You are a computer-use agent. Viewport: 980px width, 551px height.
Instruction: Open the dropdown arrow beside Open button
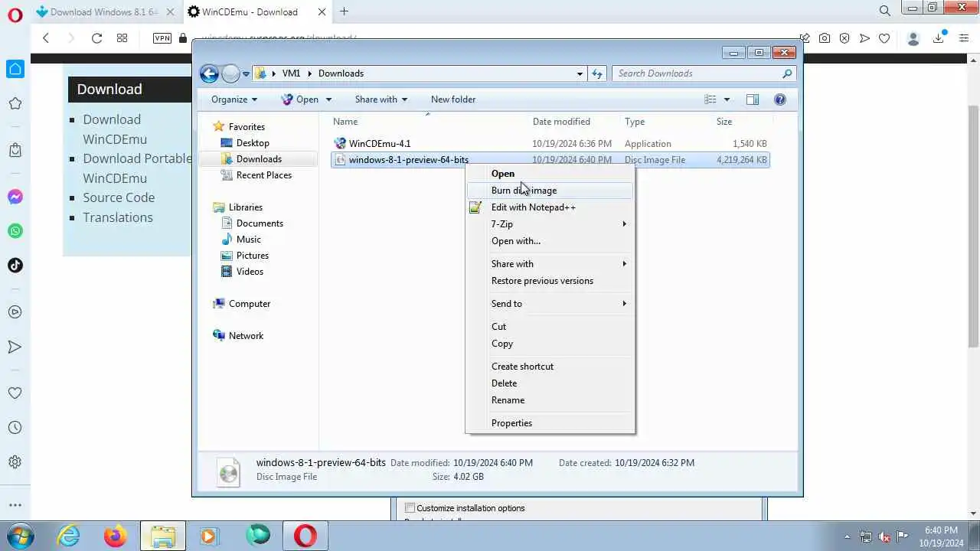point(328,99)
